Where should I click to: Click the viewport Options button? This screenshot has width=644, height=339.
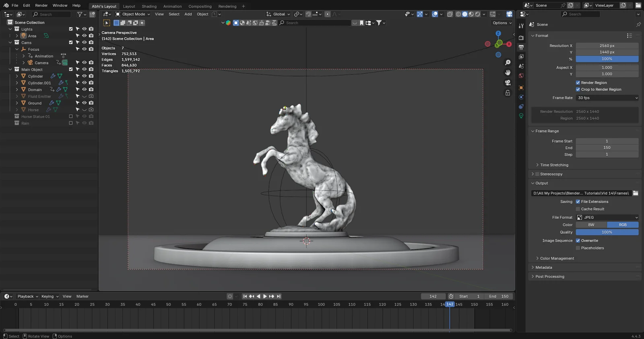pos(502,23)
